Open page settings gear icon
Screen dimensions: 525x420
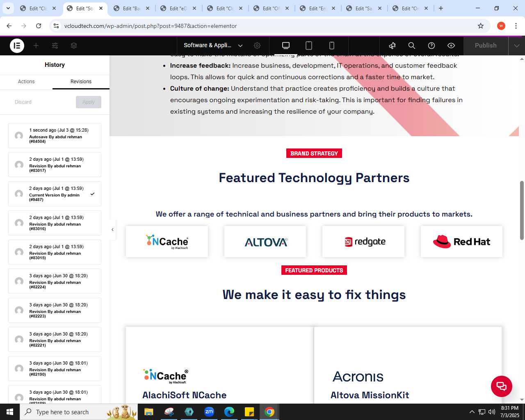pos(257,46)
